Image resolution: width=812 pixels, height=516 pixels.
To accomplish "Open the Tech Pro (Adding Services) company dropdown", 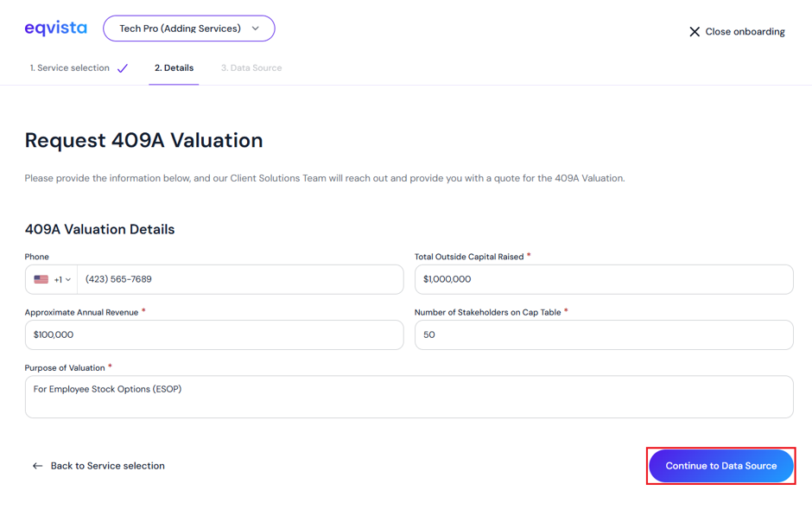I will (189, 29).
